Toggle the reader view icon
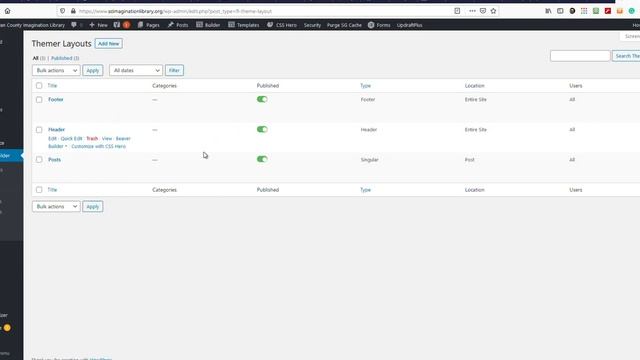Viewport: 640px width, 360px height. [457, 11]
